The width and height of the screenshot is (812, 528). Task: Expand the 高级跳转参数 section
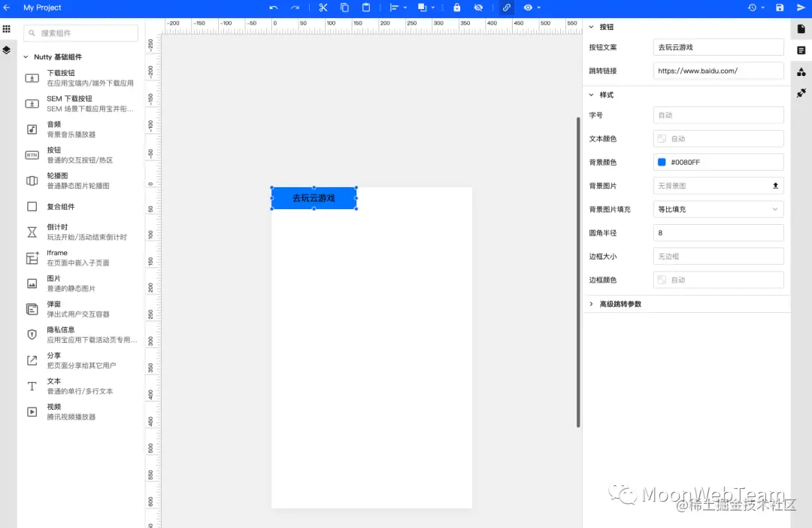click(x=592, y=304)
